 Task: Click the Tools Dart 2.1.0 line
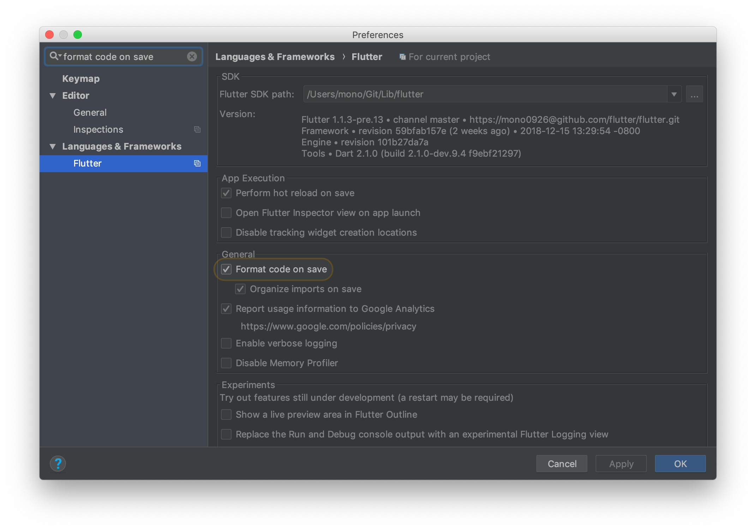411,153
